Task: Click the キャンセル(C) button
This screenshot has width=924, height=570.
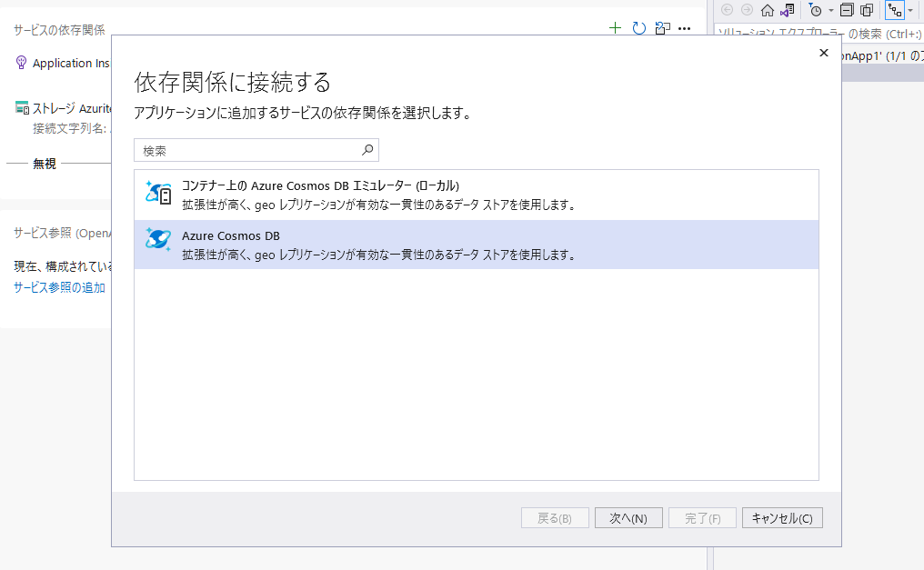Action: [782, 518]
